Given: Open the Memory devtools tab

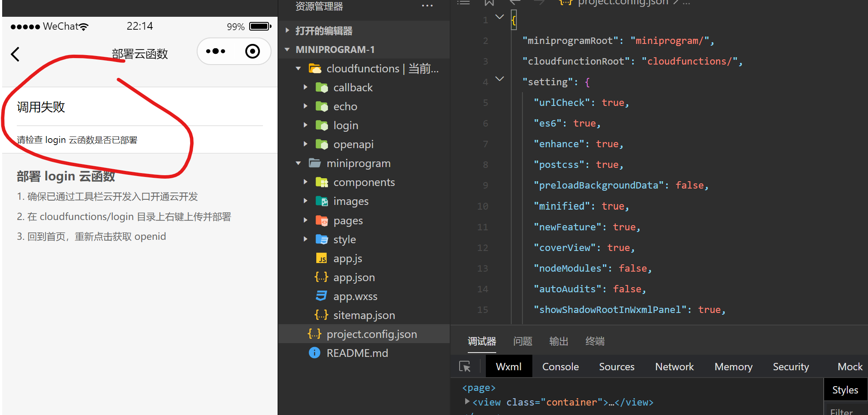Looking at the screenshot, I should (733, 366).
